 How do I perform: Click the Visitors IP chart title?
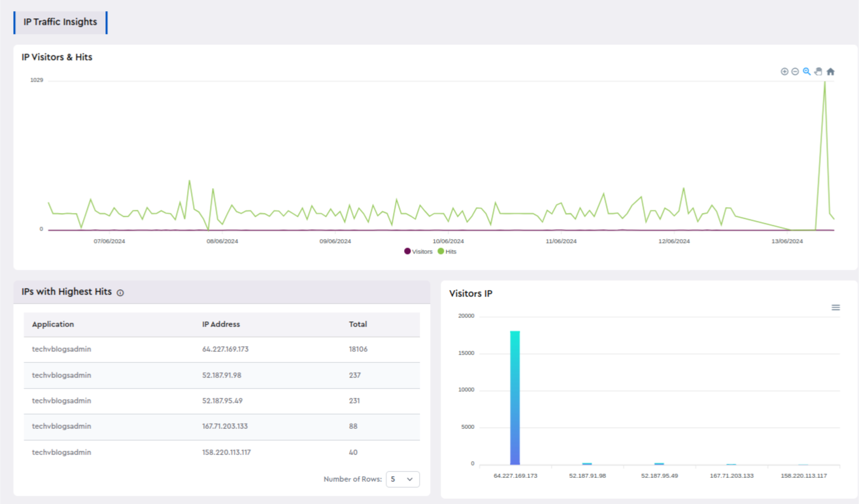point(471,294)
